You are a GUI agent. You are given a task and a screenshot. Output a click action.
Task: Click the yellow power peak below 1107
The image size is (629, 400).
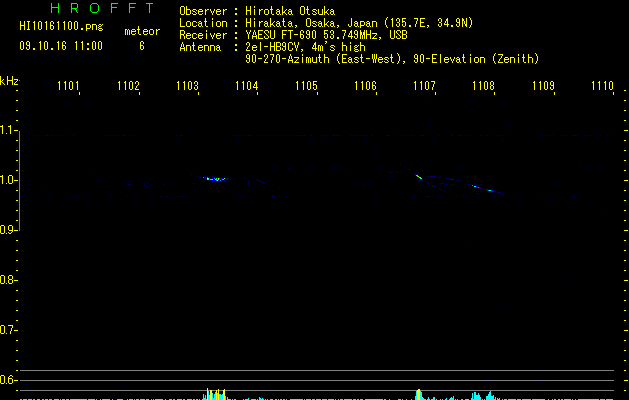pos(418,394)
